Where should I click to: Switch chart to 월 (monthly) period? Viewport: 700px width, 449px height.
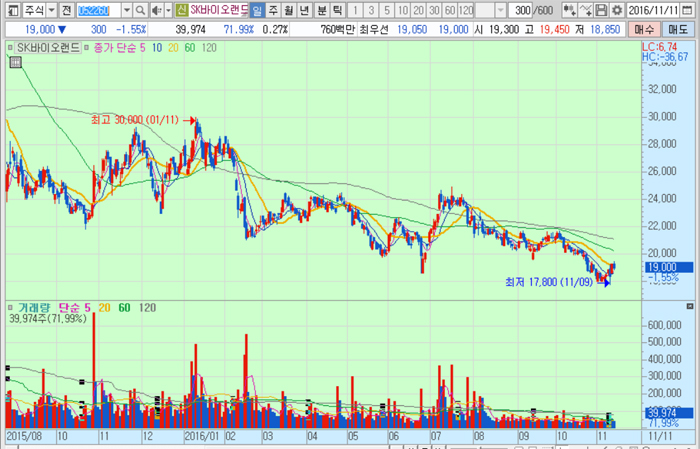click(289, 10)
